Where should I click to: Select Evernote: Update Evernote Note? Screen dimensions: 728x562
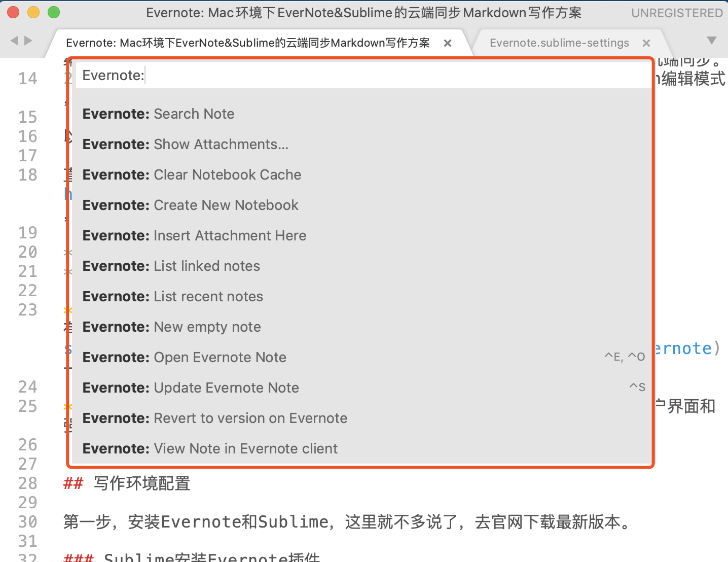coord(361,388)
